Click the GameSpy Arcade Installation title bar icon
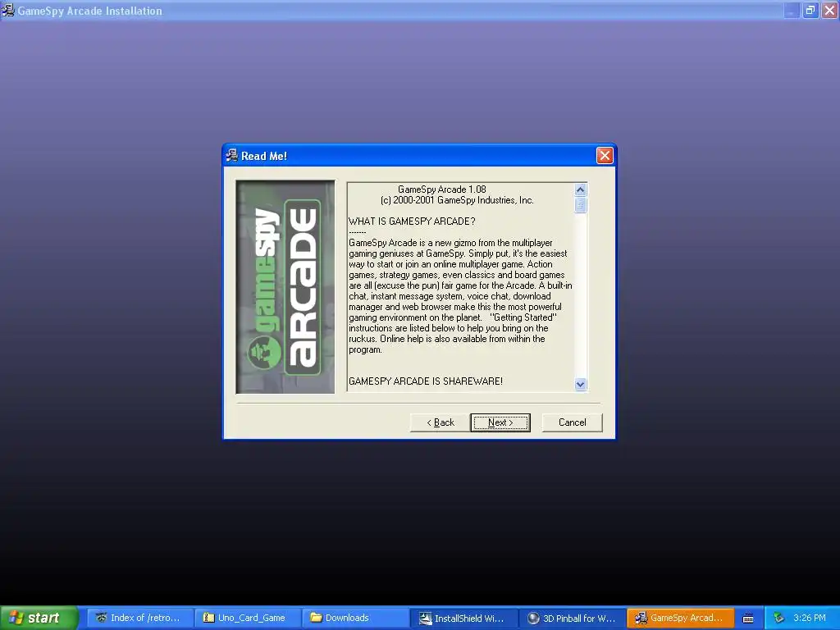Viewport: 840px width, 630px height. pyautogui.click(x=8, y=10)
